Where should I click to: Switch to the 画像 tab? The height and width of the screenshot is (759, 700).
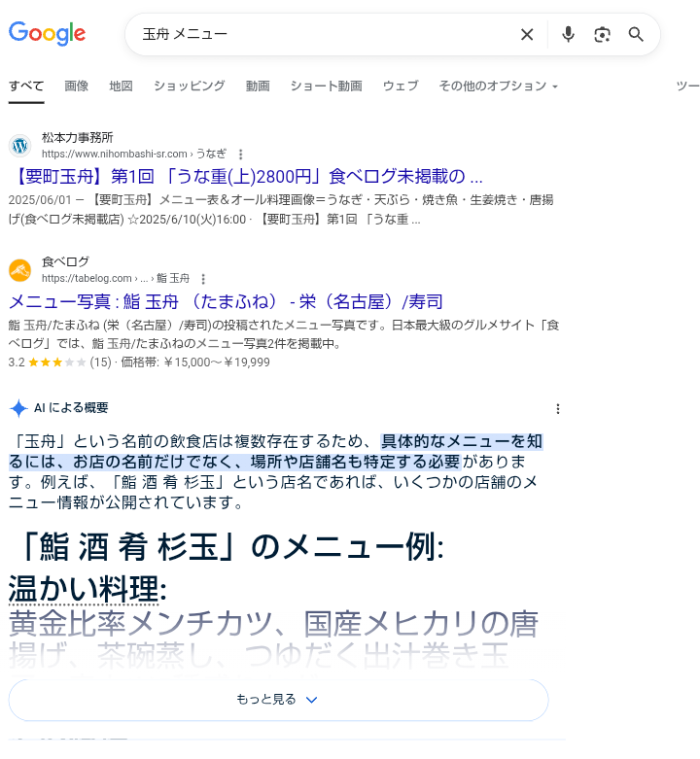77,86
